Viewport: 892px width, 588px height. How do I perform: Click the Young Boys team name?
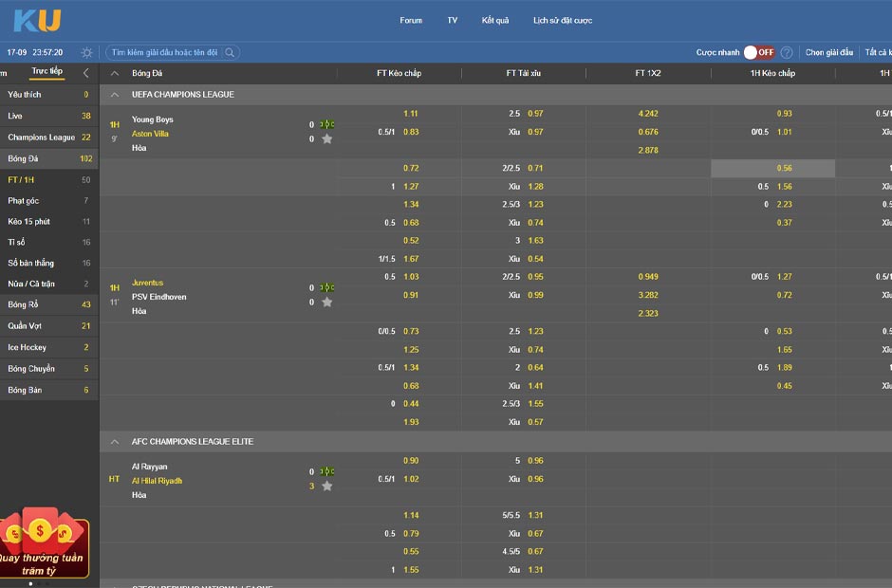pos(153,119)
